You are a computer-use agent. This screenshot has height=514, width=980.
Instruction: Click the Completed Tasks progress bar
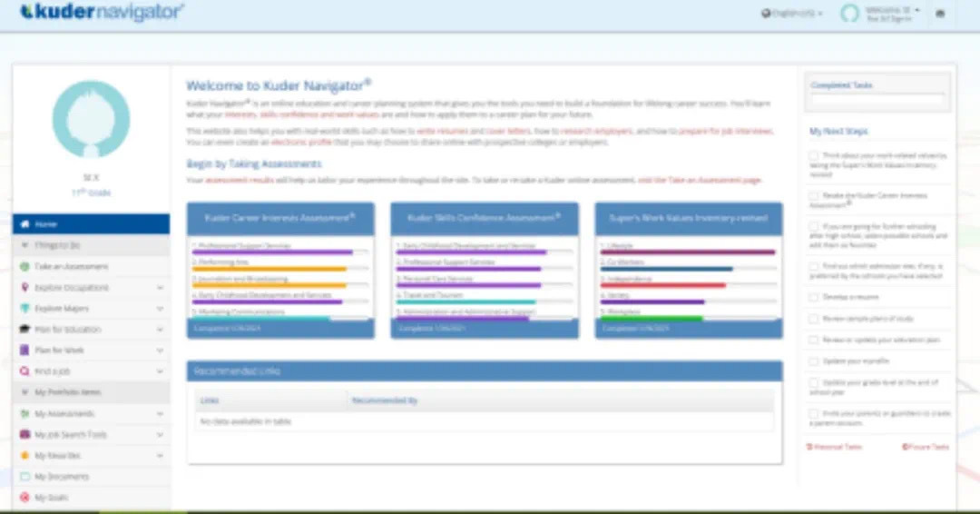pos(877,98)
